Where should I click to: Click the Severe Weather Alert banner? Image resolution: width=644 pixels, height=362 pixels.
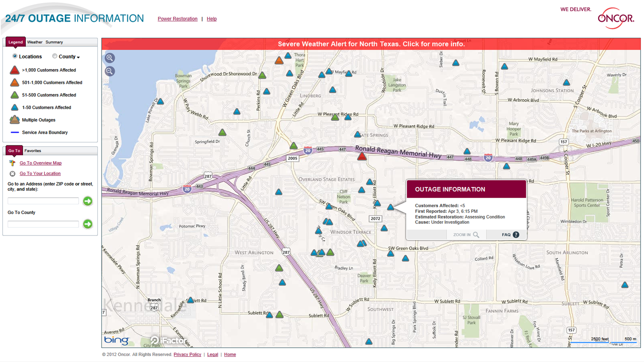(371, 44)
